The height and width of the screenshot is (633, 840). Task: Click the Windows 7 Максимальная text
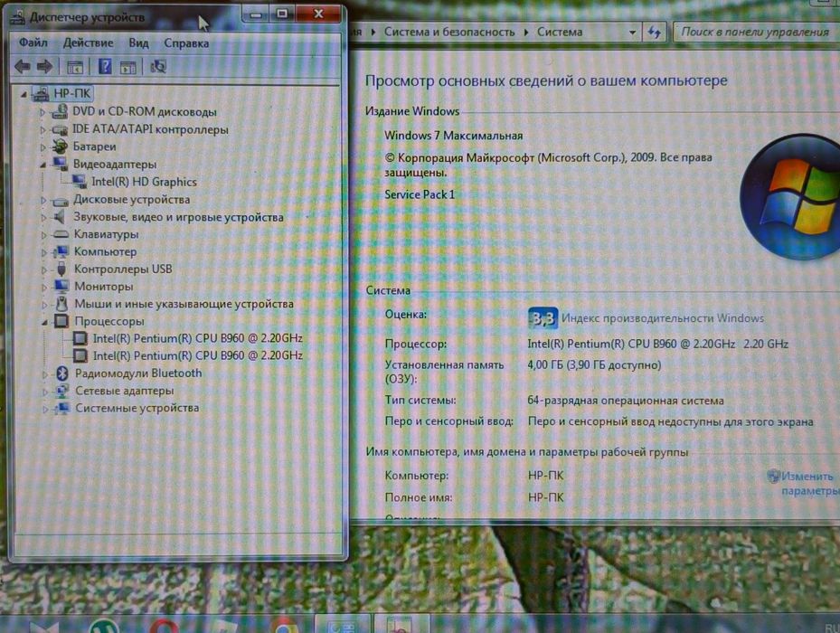[x=453, y=136]
